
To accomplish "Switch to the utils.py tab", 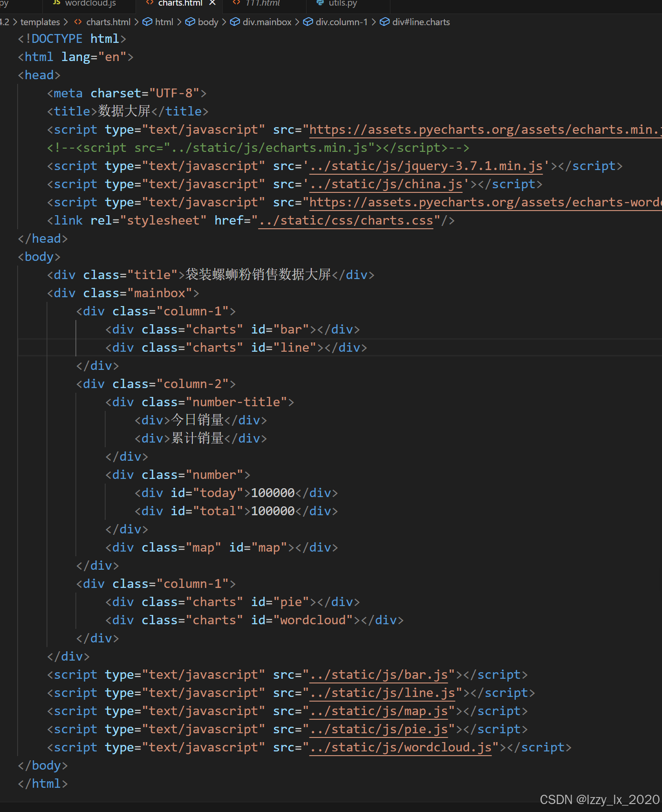I will tap(342, 4).
